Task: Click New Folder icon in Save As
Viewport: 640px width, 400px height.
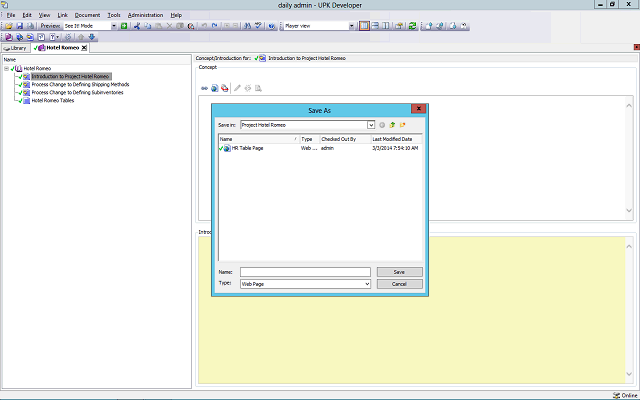Action: [x=402, y=125]
